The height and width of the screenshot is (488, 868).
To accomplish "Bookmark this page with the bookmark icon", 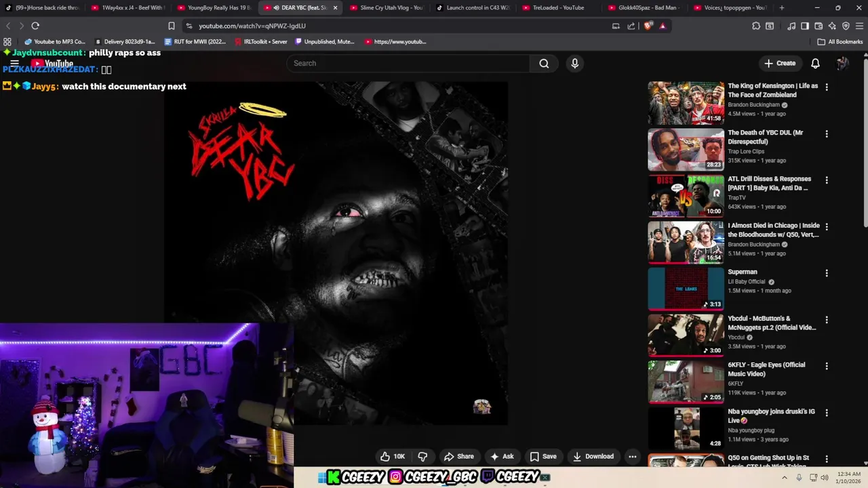I will (172, 26).
